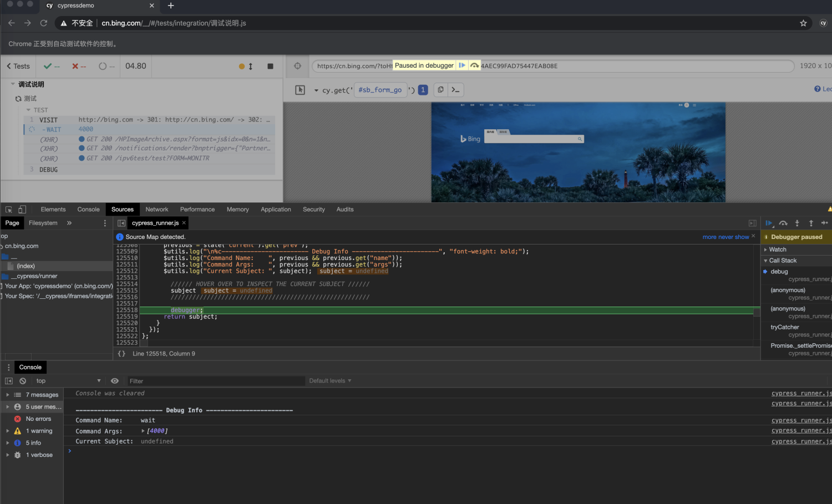Go back to the Tests list
This screenshot has width=832, height=504.
pyautogui.click(x=18, y=66)
